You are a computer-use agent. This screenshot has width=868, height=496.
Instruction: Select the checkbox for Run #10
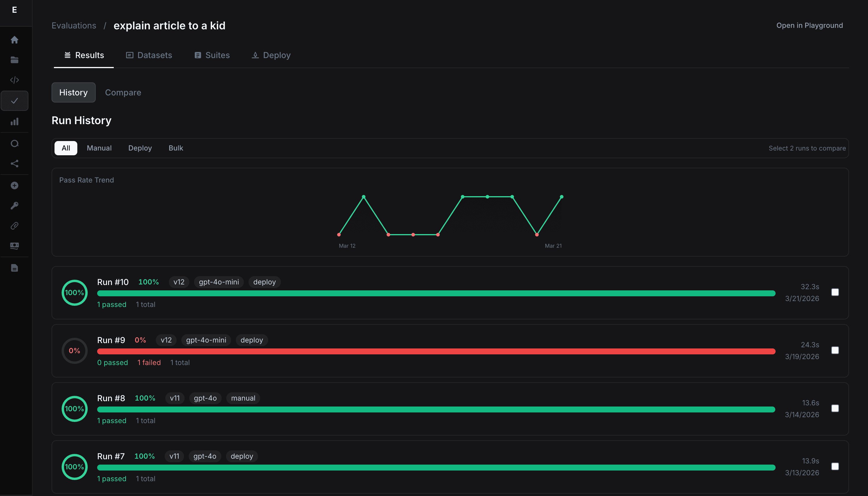835,292
